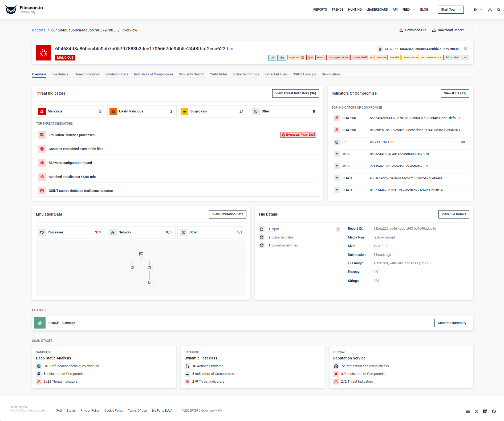Expand Contains embedded executable files row

177,149
